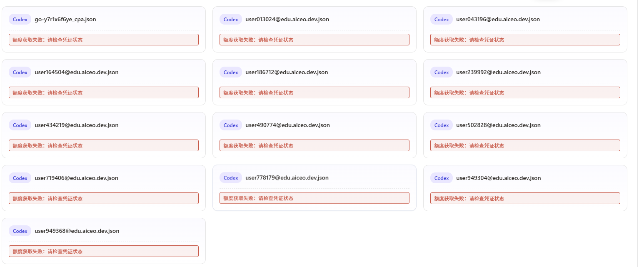Open user164504@edu.aiceo.dev.json credential entry
Screen dimensions: 644x267
coord(77,72)
